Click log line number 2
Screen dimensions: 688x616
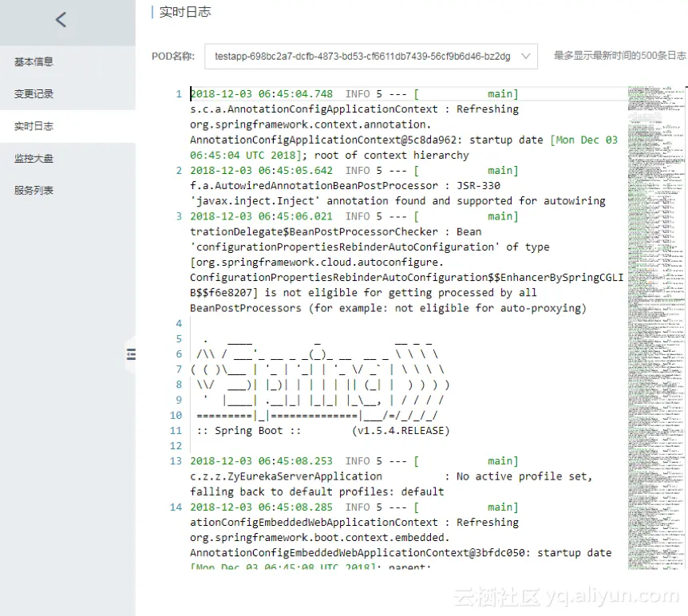point(179,171)
